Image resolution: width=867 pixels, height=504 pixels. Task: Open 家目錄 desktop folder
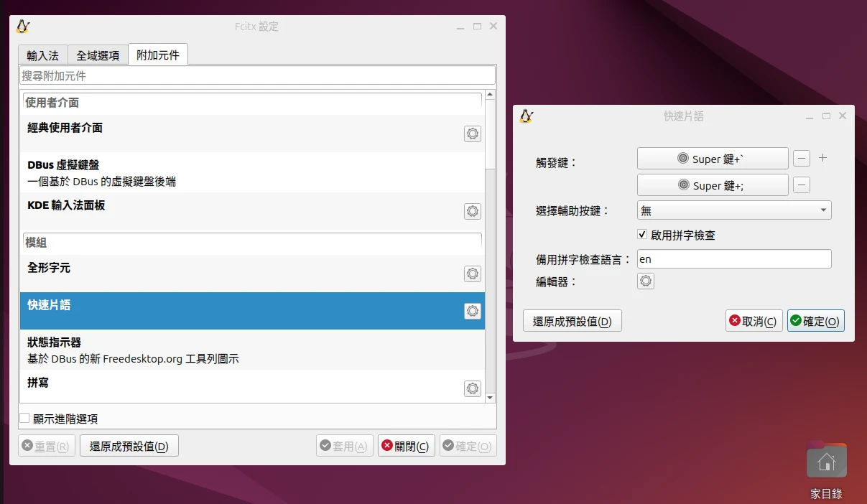[x=826, y=462]
